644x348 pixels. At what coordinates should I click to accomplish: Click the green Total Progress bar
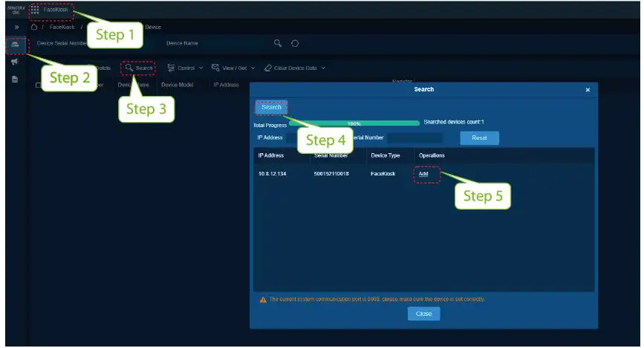pos(354,123)
